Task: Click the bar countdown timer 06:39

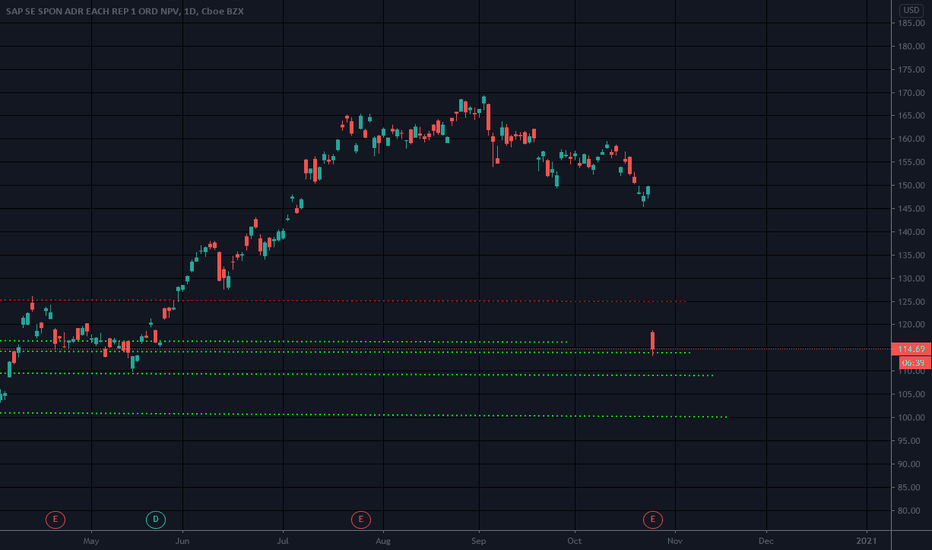Action: point(911,363)
